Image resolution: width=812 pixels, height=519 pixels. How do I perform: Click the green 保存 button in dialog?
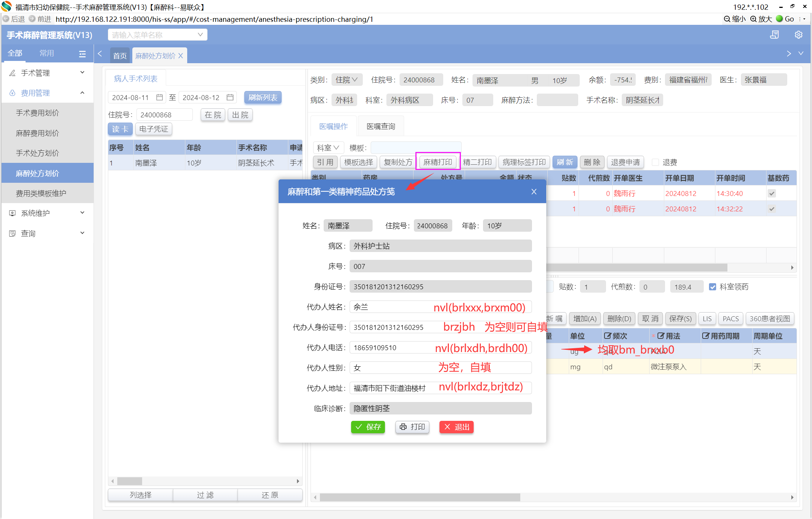[368, 427]
